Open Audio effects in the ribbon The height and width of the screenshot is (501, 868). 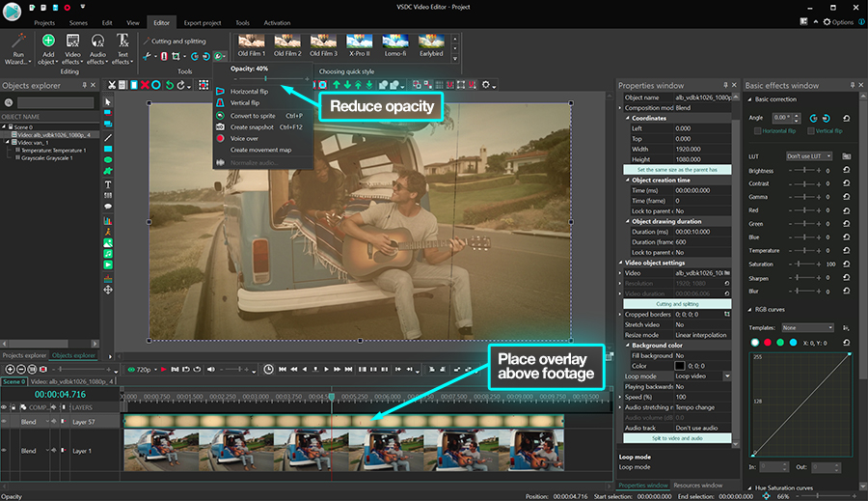tap(97, 45)
